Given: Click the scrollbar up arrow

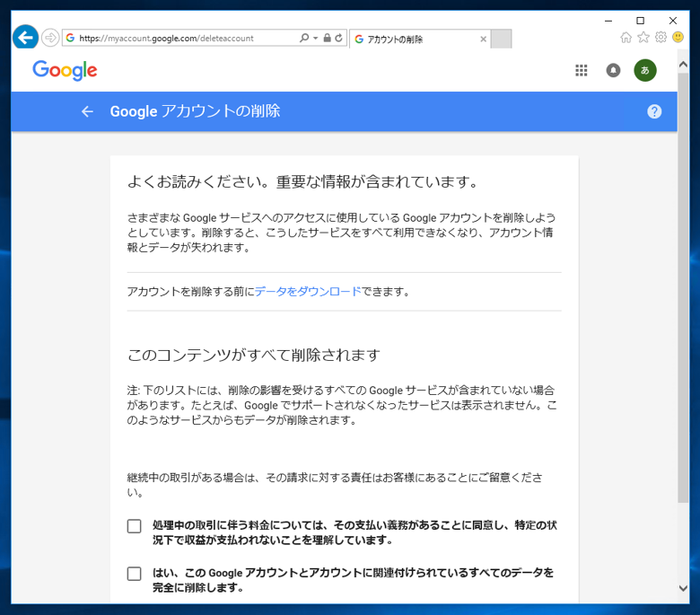Looking at the screenshot, I should click(683, 65).
